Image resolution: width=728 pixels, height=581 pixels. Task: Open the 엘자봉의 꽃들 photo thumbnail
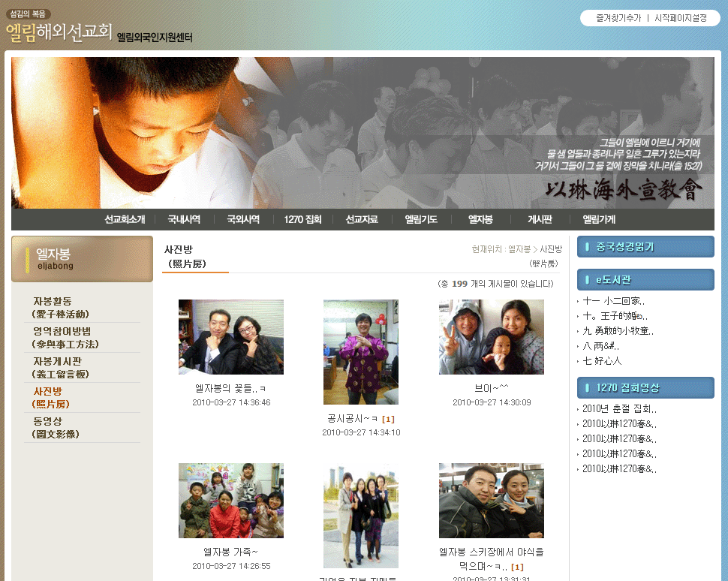point(231,337)
